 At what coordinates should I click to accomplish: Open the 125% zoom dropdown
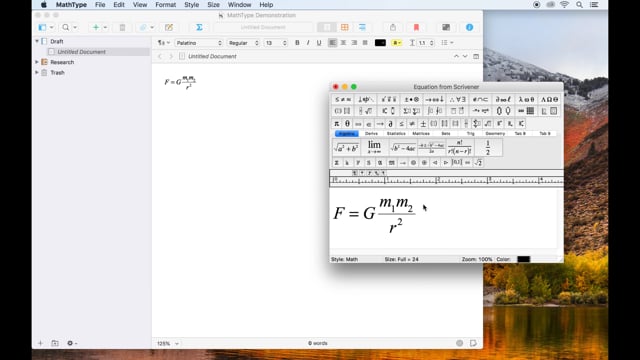tap(168, 343)
